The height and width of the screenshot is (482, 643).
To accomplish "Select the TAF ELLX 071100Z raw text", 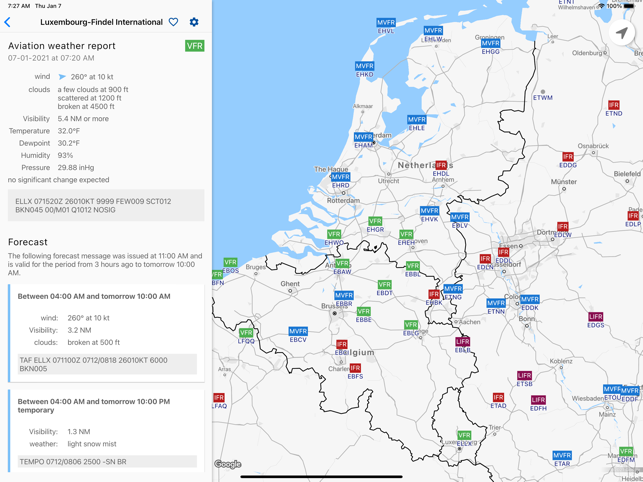I will click(x=93, y=364).
